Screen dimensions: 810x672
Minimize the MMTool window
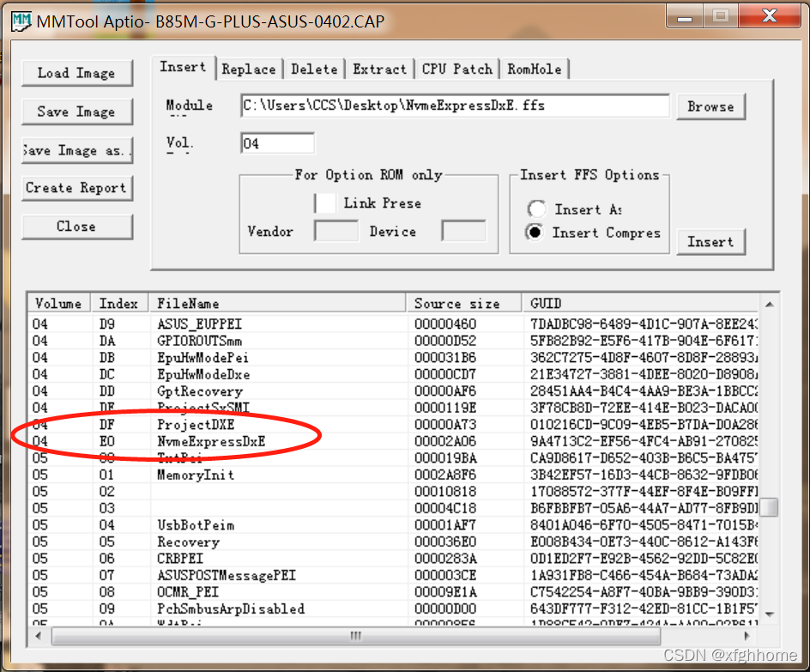[x=685, y=16]
